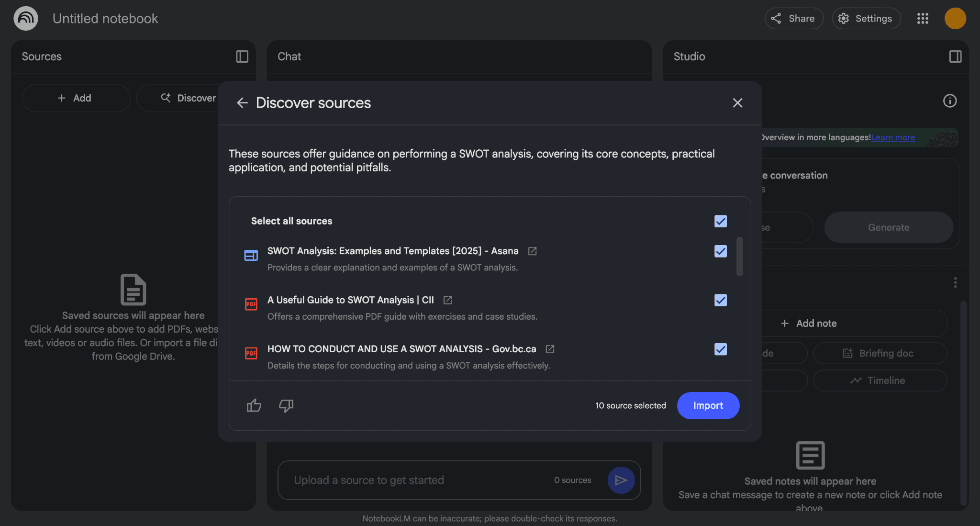
Task: Click the back arrow in Discover sources
Action: tap(242, 103)
